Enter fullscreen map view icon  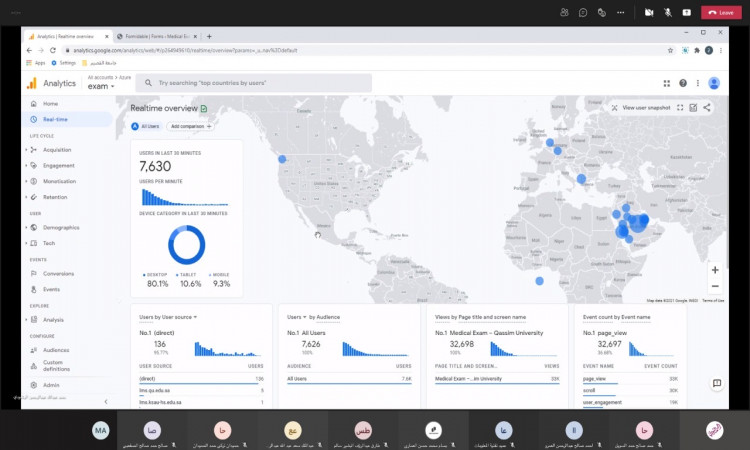pyautogui.click(x=680, y=108)
